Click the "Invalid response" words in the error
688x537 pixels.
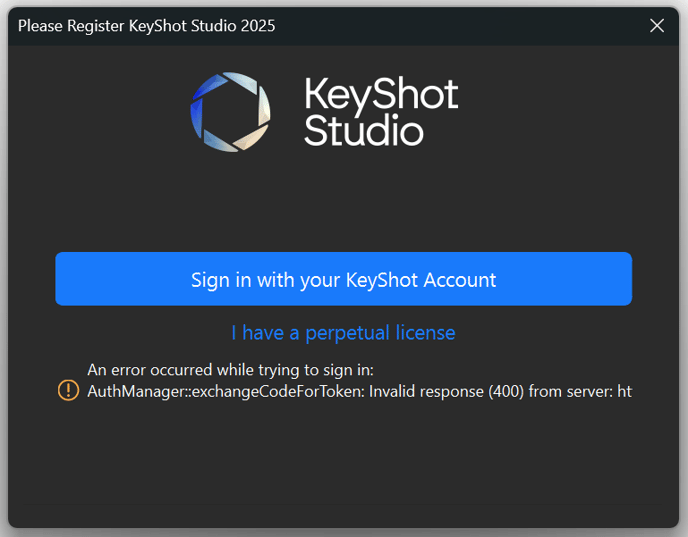[426, 391]
